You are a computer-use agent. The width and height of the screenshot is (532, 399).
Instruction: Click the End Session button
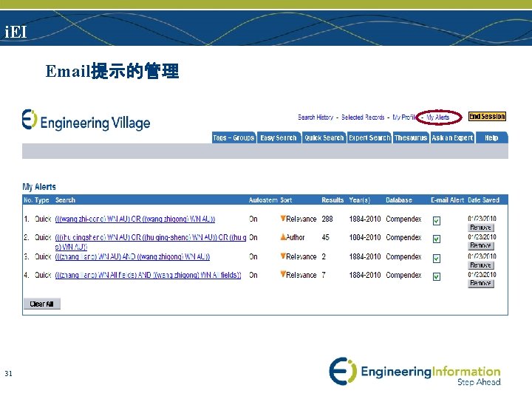point(487,117)
